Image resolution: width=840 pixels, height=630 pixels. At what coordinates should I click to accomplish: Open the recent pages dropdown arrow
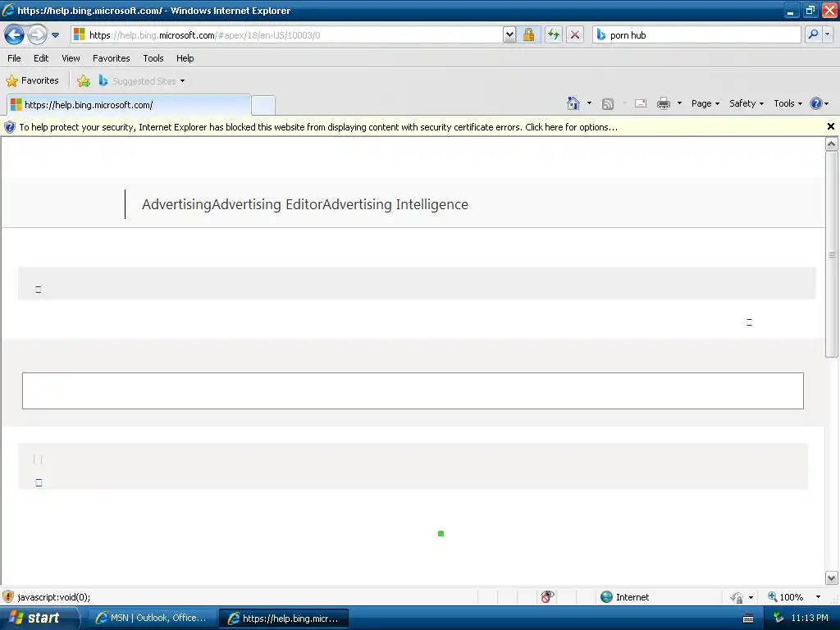pyautogui.click(x=55, y=35)
